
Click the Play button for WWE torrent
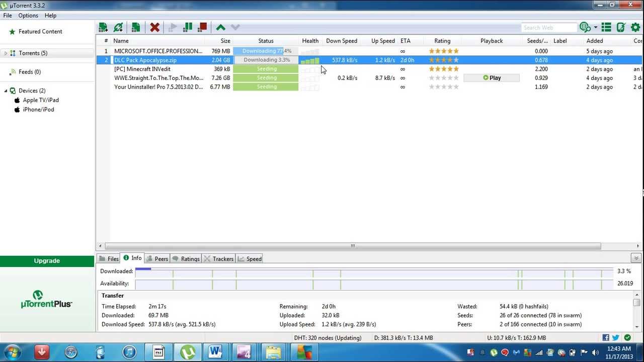click(492, 78)
